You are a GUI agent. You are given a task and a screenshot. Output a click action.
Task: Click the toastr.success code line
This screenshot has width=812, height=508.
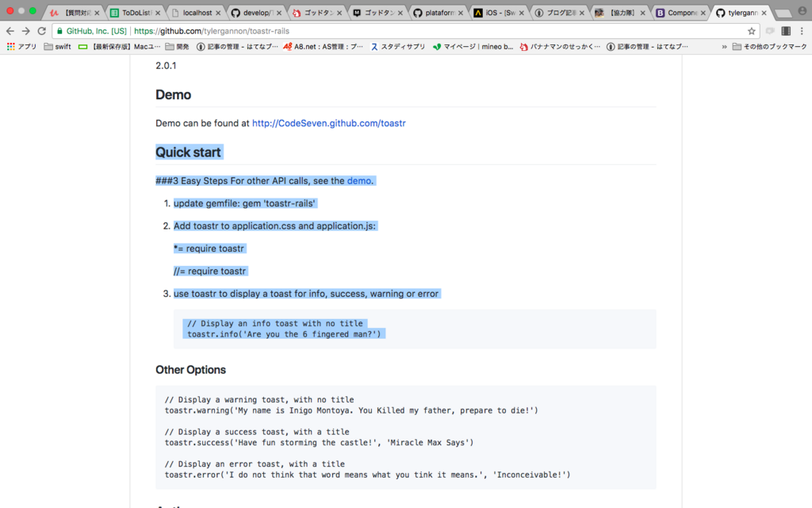tap(319, 443)
